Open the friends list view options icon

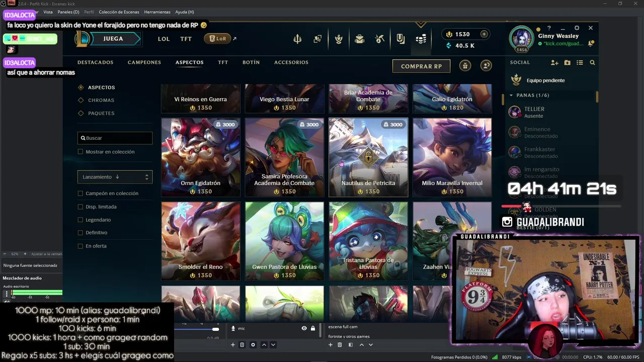pyautogui.click(x=580, y=62)
